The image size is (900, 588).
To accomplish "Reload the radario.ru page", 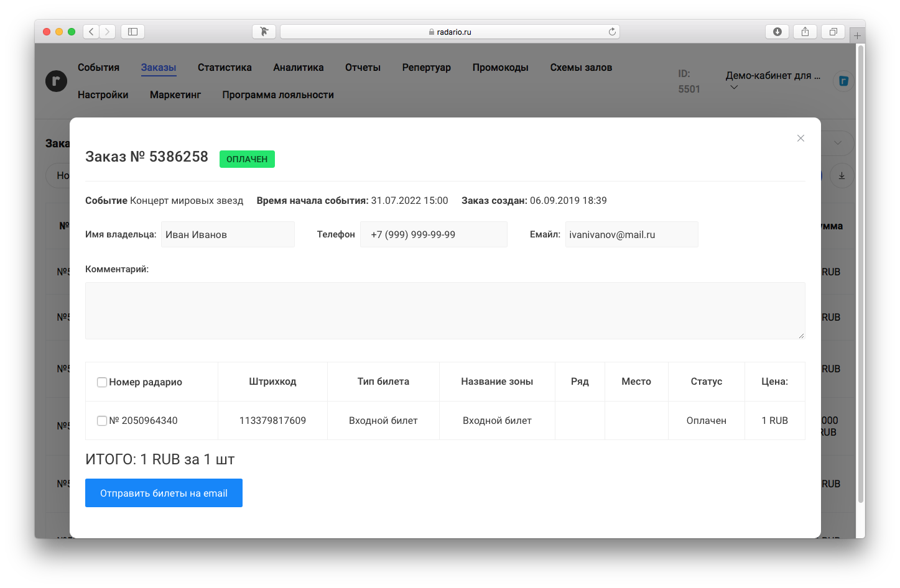I will (x=612, y=32).
